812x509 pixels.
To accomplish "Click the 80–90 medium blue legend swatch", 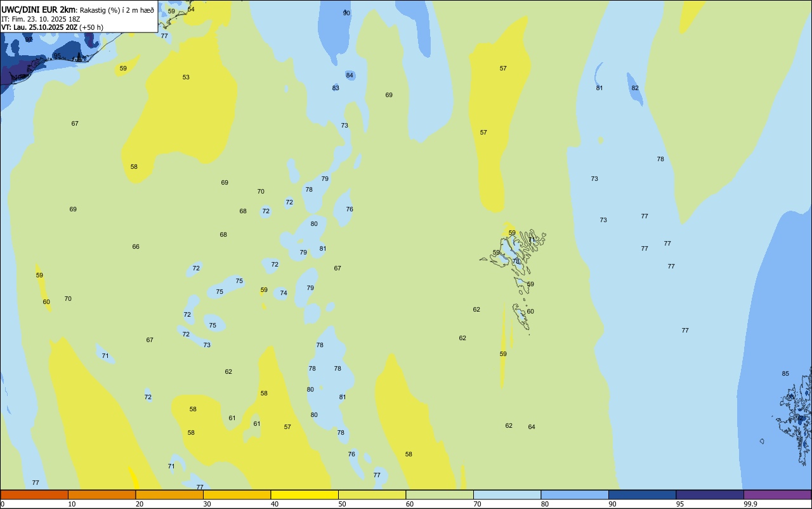I will 575,494.
